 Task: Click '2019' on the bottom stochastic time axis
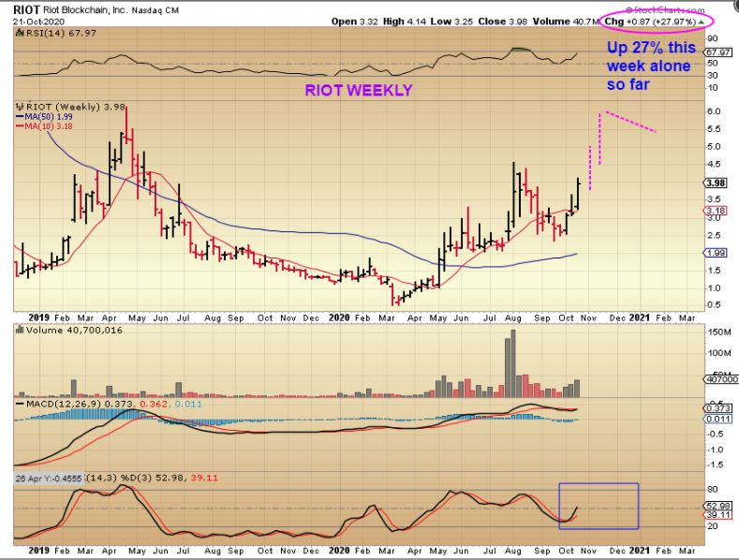coord(39,551)
